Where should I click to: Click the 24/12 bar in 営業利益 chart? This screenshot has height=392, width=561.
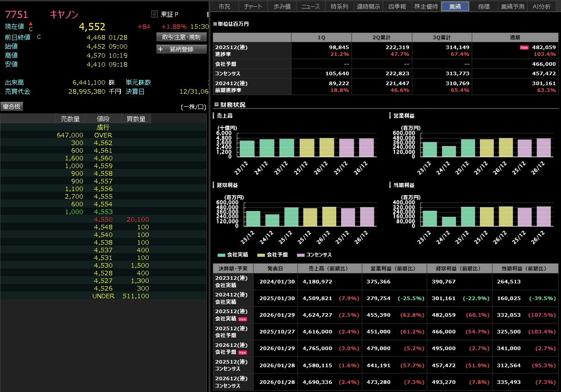pos(449,151)
